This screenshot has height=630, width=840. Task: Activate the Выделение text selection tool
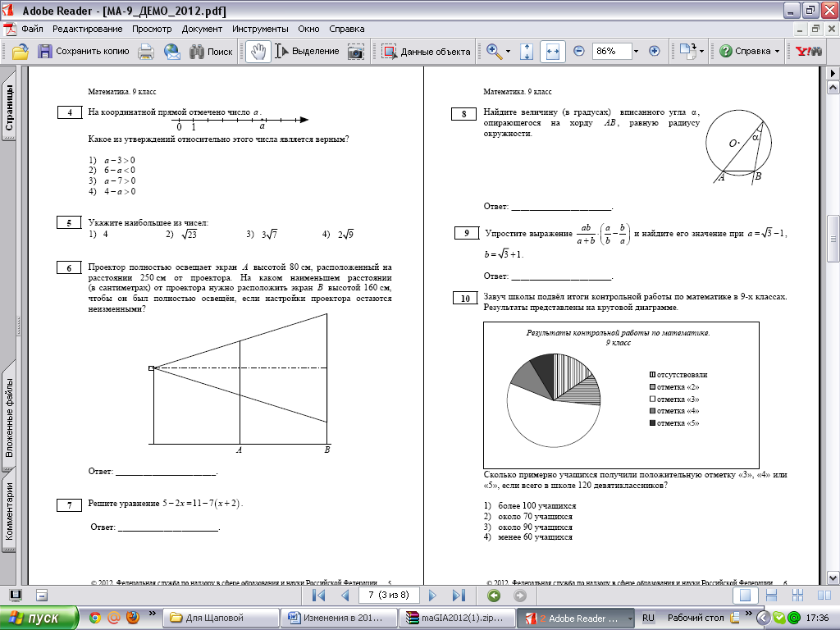coord(308,52)
